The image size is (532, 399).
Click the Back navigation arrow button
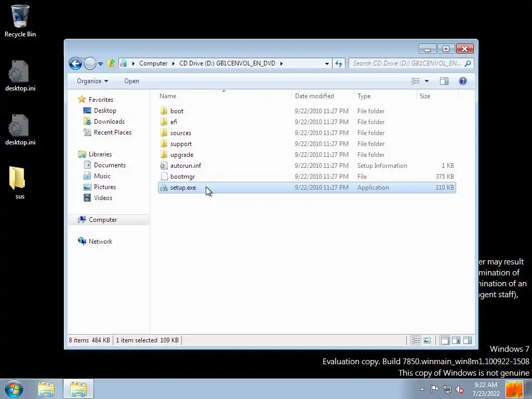pyautogui.click(x=75, y=63)
